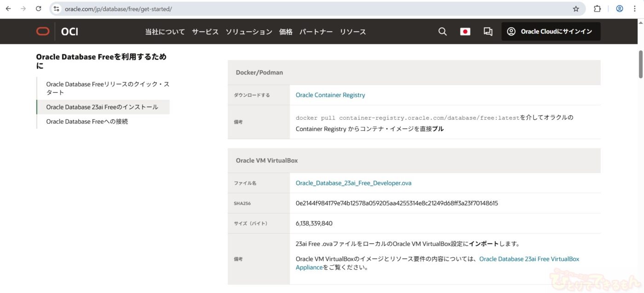Image resolution: width=644 pixels, height=293 pixels.
Task: Download Oracle_Database_23ai_Free_Developer.ova file link
Action: point(353,183)
